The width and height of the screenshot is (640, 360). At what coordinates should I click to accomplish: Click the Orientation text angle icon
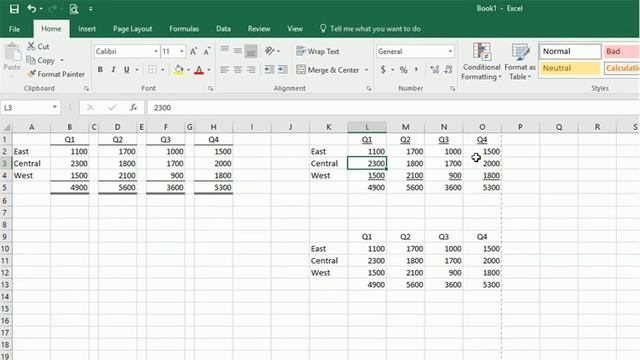270,51
